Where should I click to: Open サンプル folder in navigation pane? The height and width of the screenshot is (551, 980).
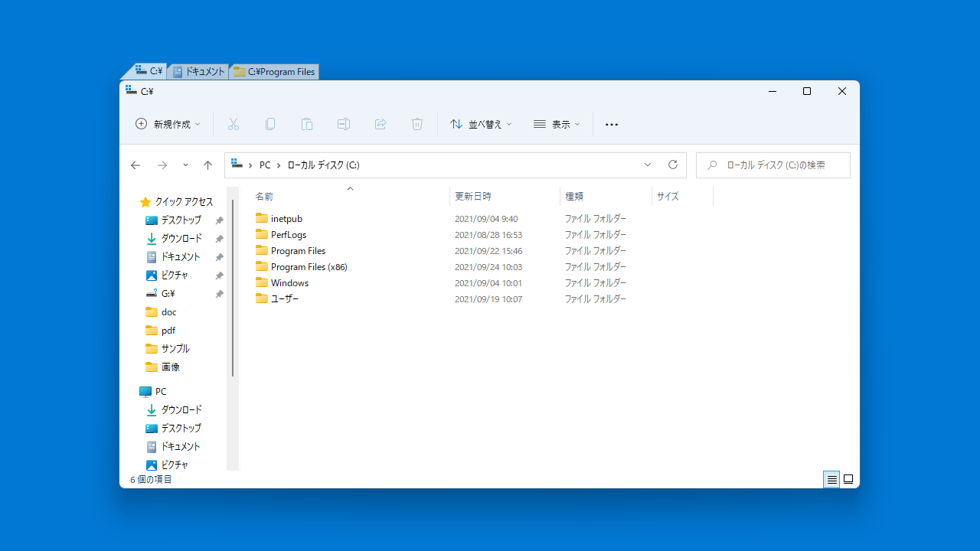[x=175, y=349]
